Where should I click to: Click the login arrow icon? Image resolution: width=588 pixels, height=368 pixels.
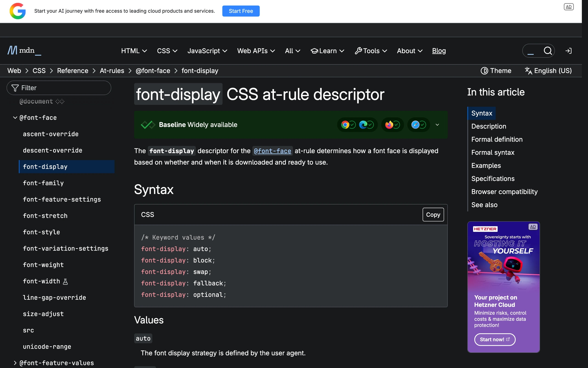568,51
